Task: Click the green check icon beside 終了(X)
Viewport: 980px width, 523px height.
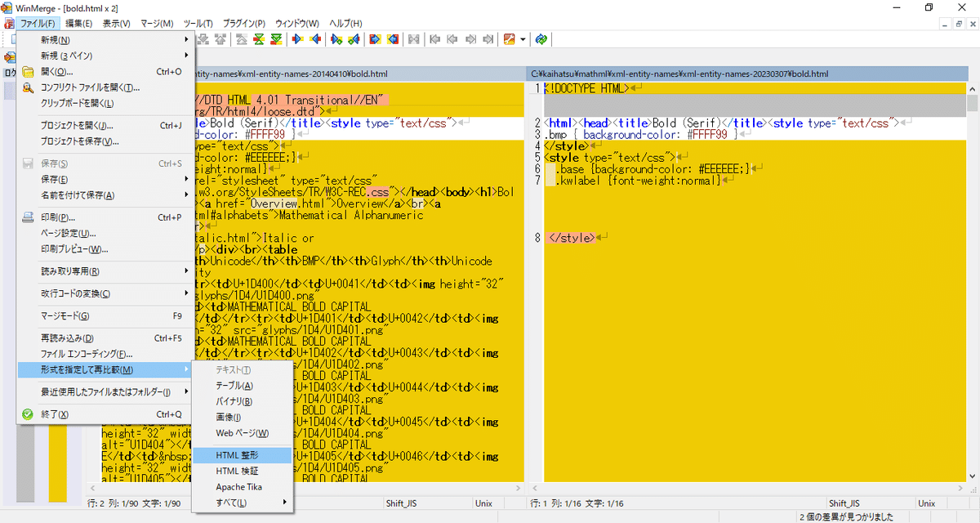Action: point(29,414)
